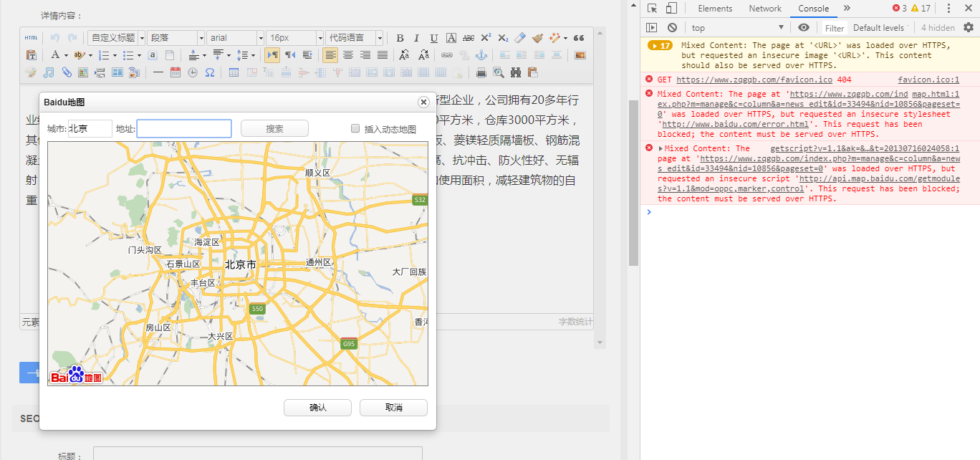Open preview with the magnifier-page icon
This screenshot has height=460, width=980.
click(x=499, y=72)
